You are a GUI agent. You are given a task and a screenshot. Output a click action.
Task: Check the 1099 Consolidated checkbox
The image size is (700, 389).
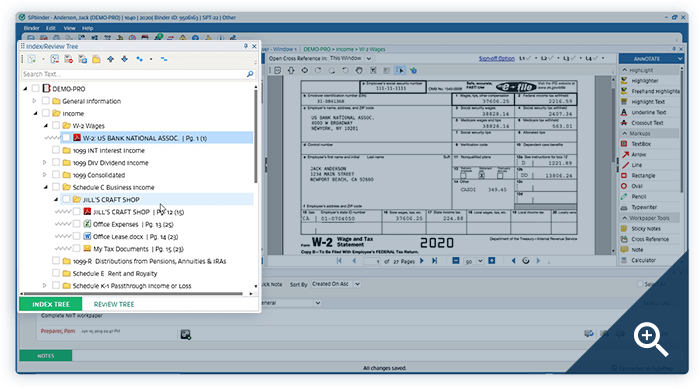56,175
